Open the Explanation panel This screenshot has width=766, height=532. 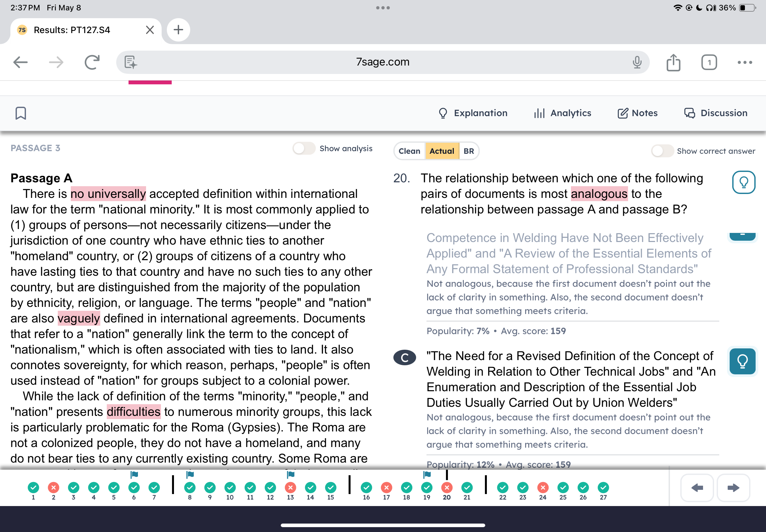pyautogui.click(x=473, y=113)
